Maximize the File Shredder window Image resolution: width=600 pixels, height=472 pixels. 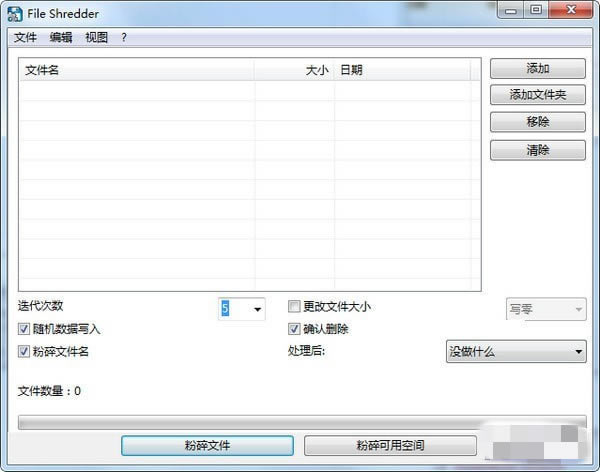(536, 10)
